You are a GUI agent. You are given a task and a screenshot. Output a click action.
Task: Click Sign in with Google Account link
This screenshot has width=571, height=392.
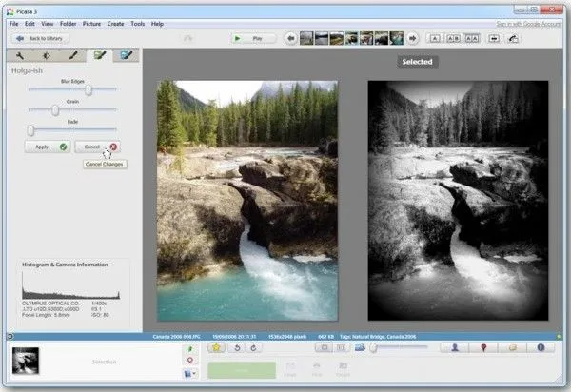[528, 24]
